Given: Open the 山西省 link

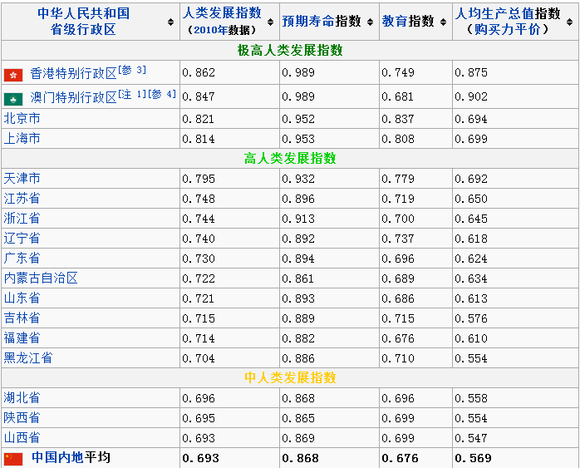Looking at the screenshot, I should (22, 438).
